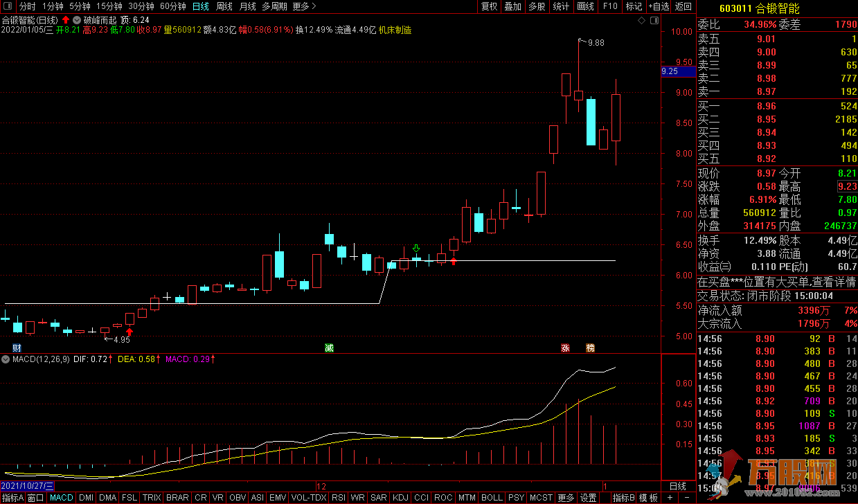Select 指标A indicator group tab
This screenshot has width=858, height=504.
tap(12, 498)
